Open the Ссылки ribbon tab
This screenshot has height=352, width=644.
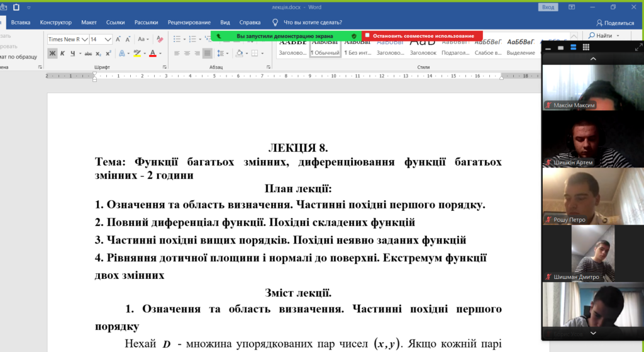(116, 23)
